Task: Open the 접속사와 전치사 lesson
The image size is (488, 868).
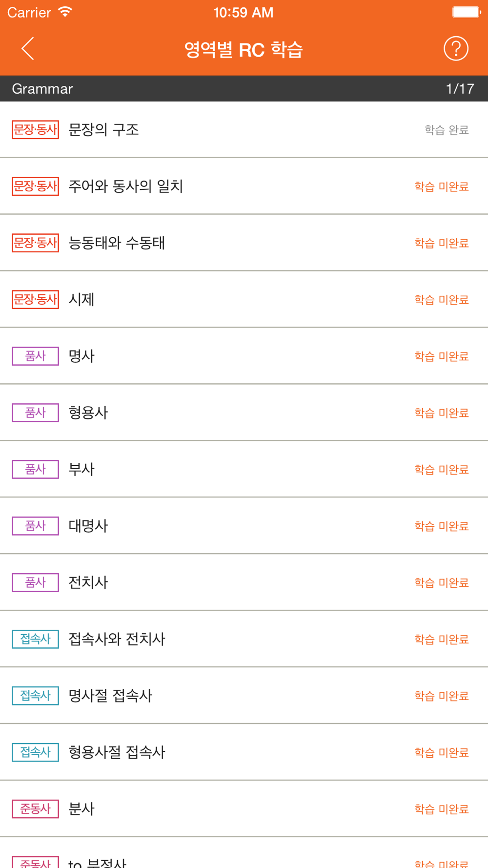Action: click(x=117, y=639)
